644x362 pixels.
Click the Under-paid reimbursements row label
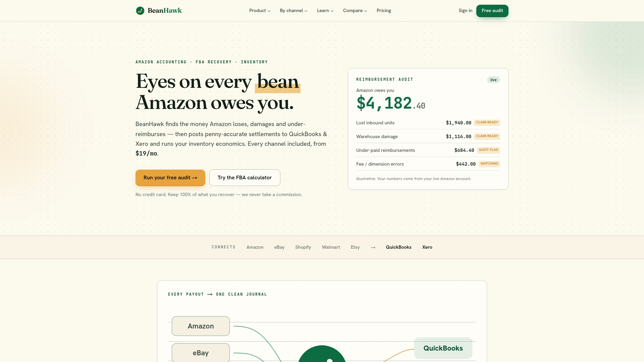point(385,150)
